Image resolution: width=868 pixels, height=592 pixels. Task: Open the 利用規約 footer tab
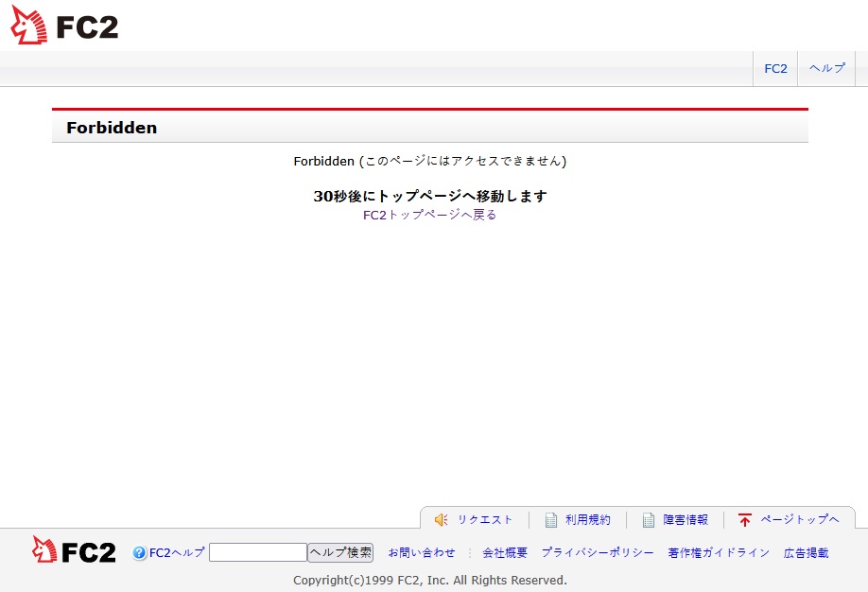(x=588, y=519)
